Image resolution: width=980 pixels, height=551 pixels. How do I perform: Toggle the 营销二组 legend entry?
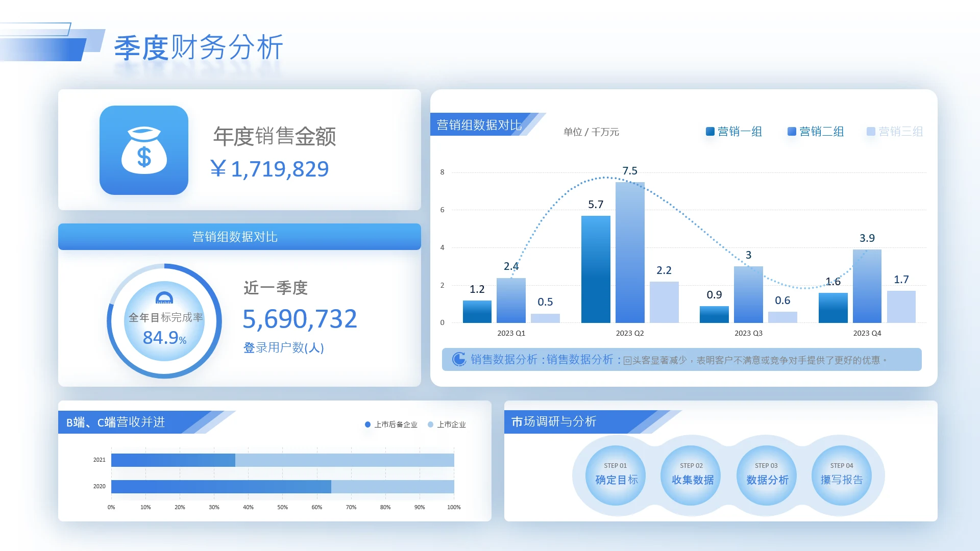816,132
